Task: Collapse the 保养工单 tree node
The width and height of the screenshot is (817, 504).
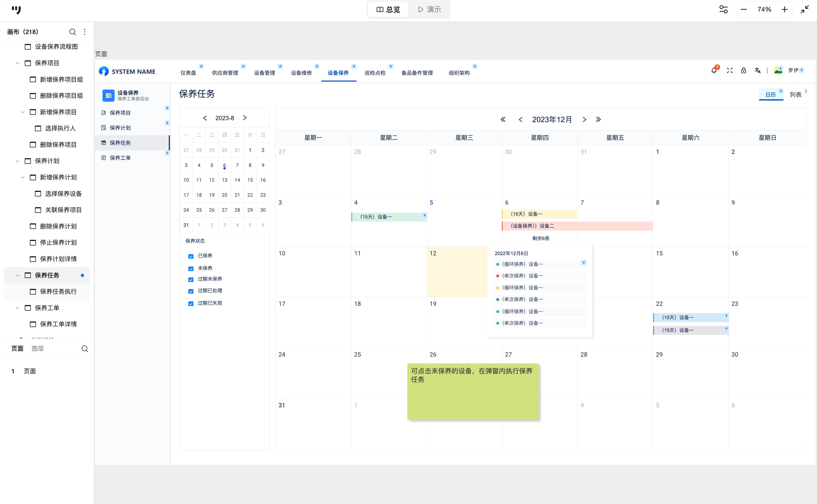Action: [x=18, y=308]
